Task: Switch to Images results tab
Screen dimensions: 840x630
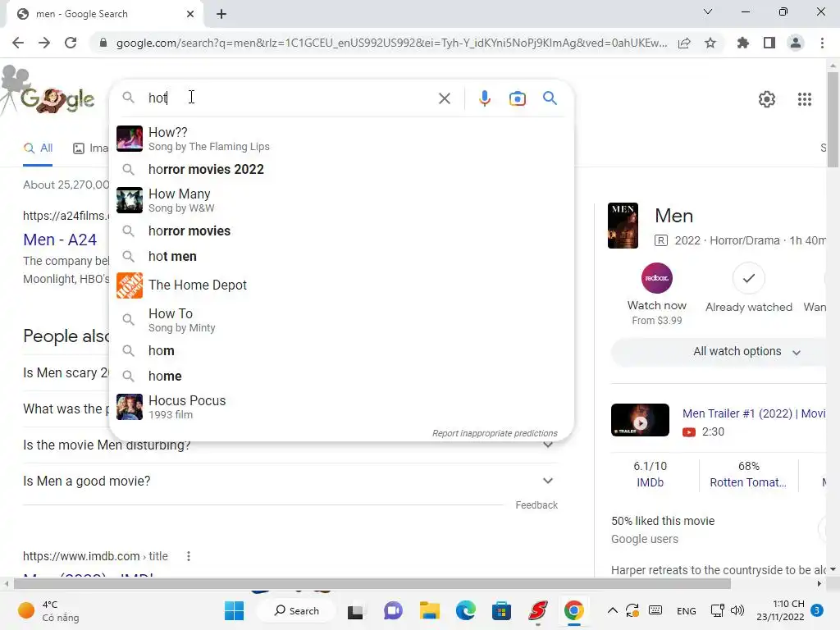Action: (90, 148)
